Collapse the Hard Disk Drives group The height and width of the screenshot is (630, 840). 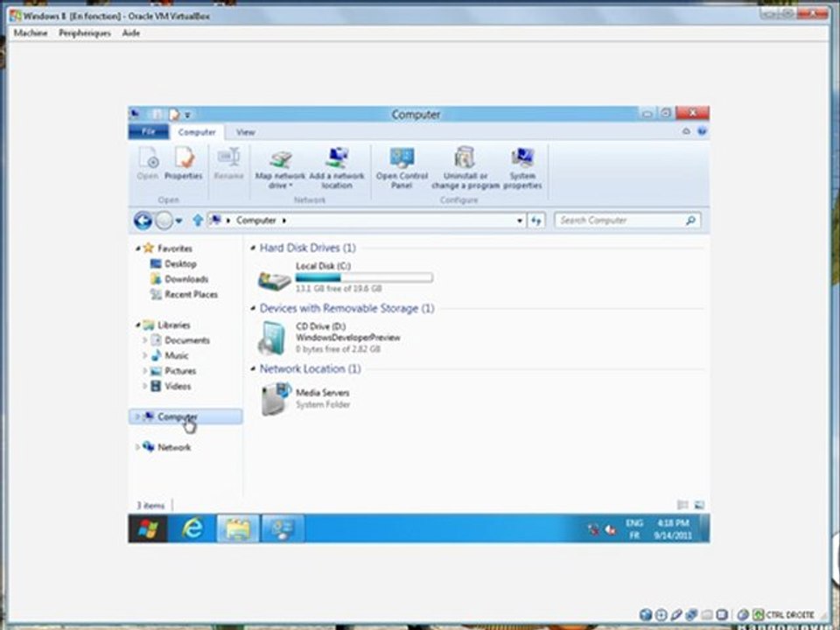point(253,248)
